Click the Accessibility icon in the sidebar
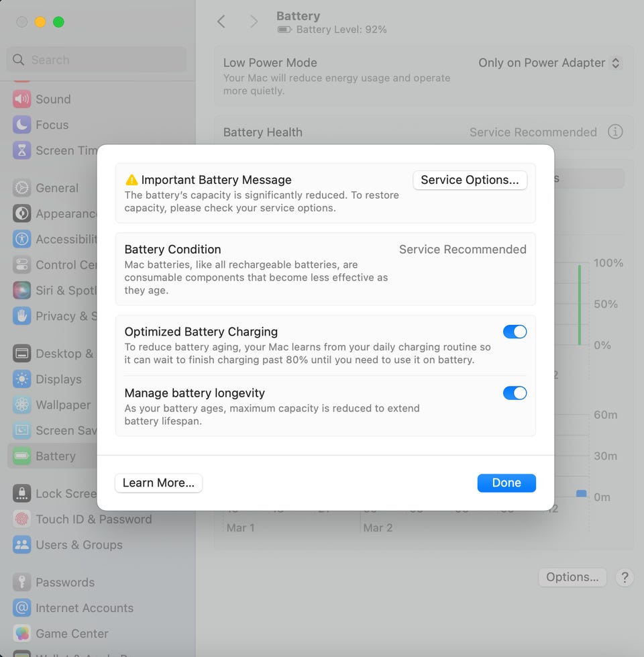 click(21, 239)
